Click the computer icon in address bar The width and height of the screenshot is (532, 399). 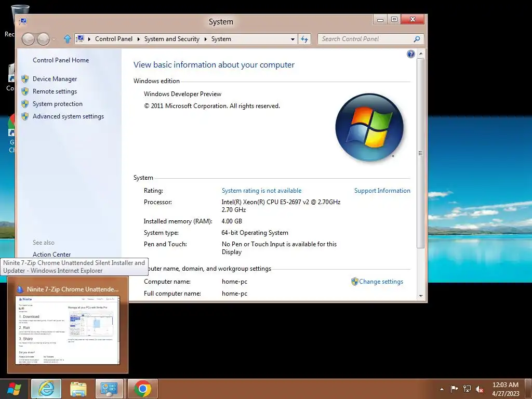click(80, 38)
